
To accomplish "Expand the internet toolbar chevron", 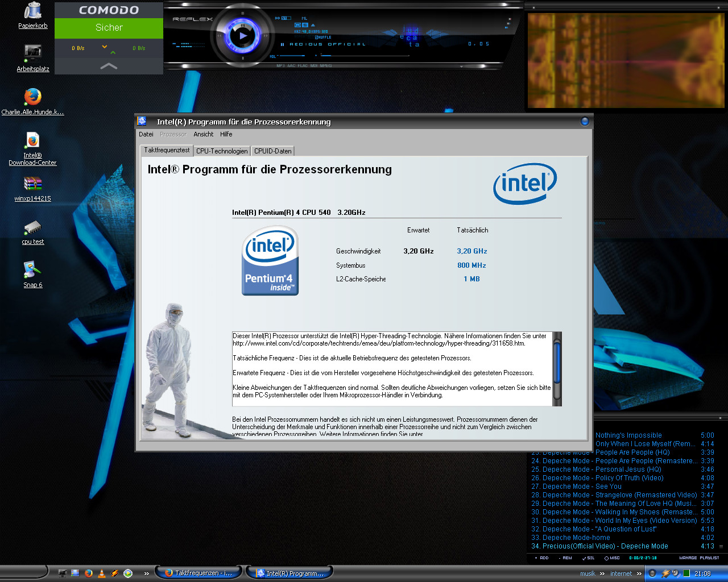I will pos(639,574).
